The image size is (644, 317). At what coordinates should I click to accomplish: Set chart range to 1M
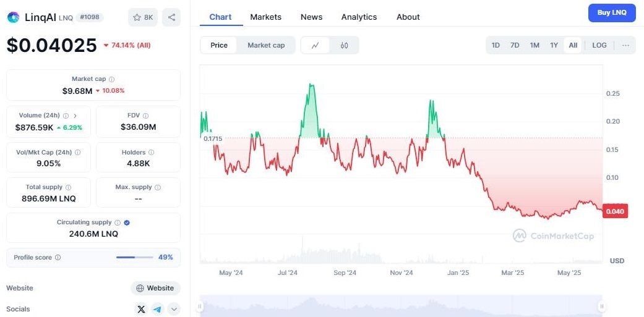[535, 45]
